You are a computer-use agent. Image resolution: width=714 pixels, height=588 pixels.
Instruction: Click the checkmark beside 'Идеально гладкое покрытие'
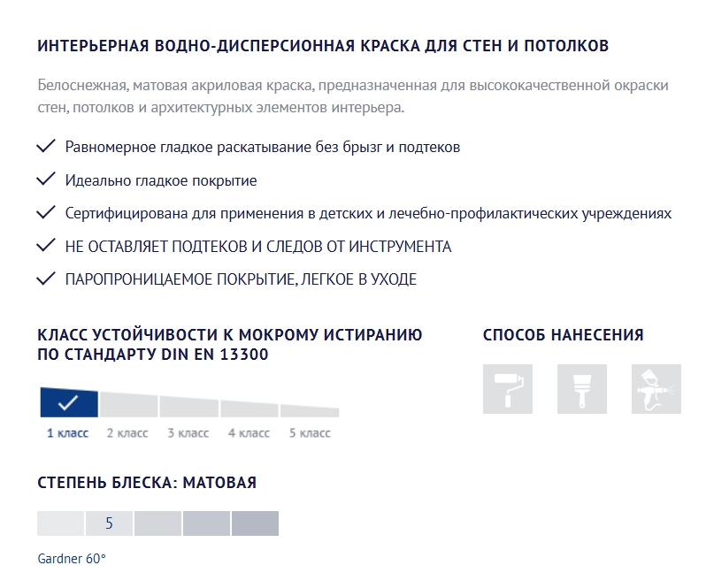pos(45,179)
